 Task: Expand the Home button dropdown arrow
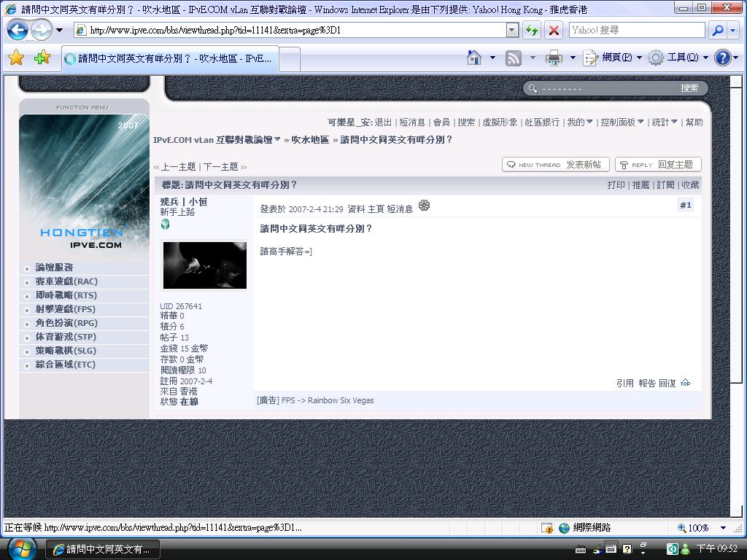pos(492,58)
